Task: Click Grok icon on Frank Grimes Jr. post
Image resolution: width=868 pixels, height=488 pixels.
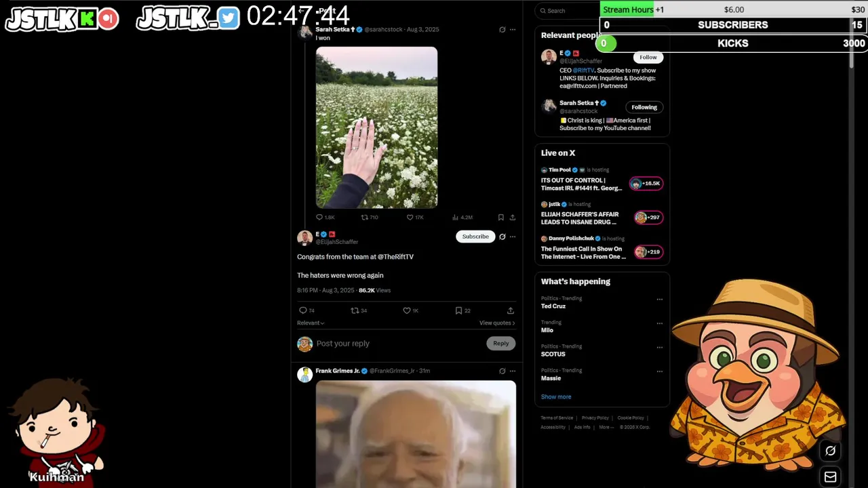Action: tap(502, 371)
